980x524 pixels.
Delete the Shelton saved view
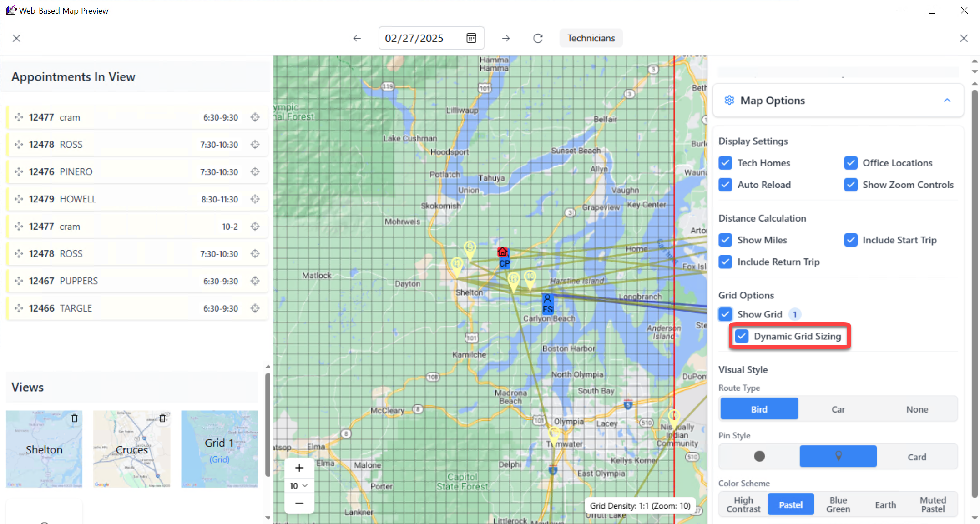click(x=75, y=418)
